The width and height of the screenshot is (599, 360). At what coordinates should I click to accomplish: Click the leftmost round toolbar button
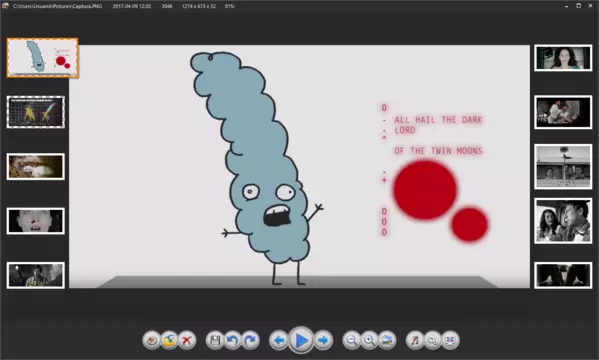[x=152, y=340]
